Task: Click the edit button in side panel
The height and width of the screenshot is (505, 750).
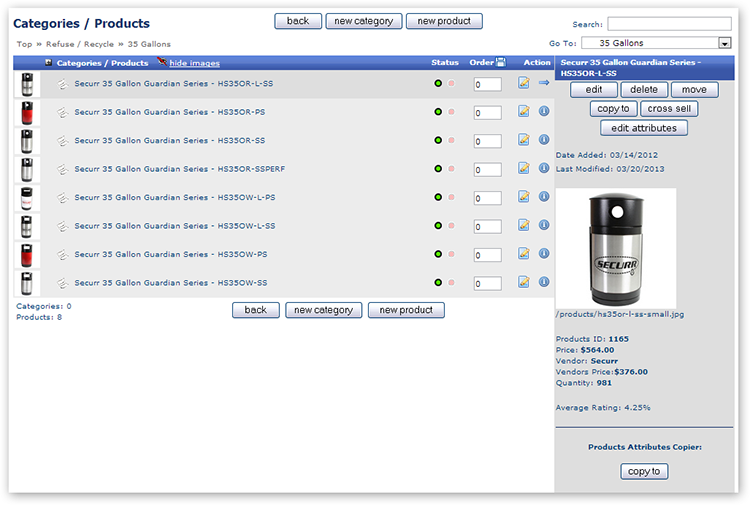Action: click(594, 89)
